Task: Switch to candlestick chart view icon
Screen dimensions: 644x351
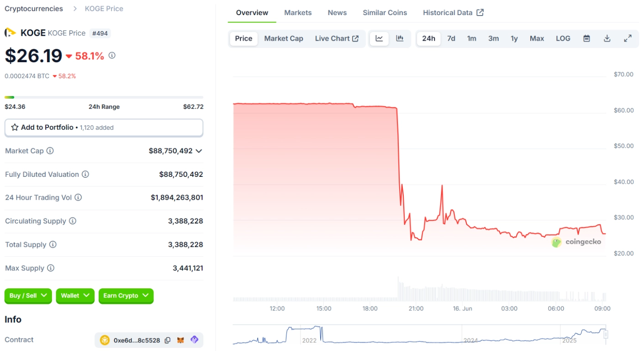Action: point(400,38)
